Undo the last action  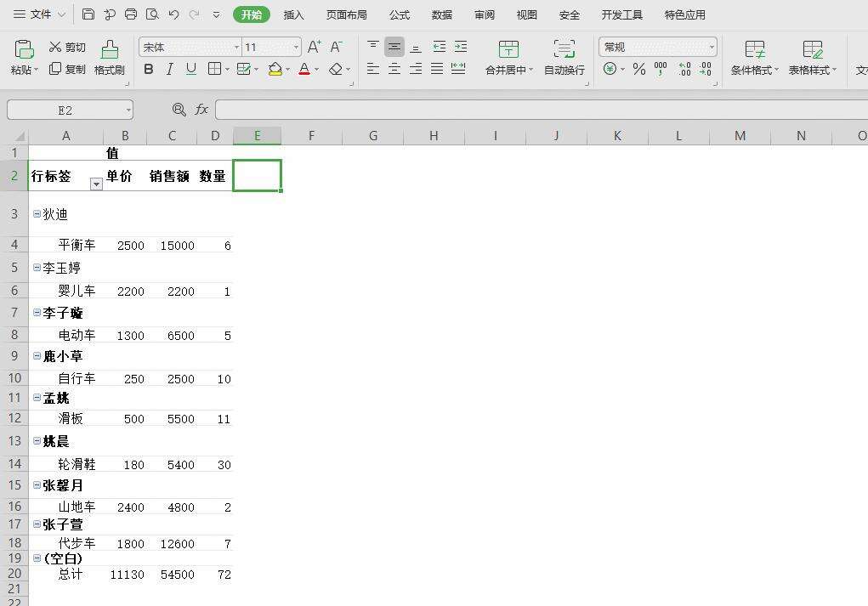(x=173, y=14)
